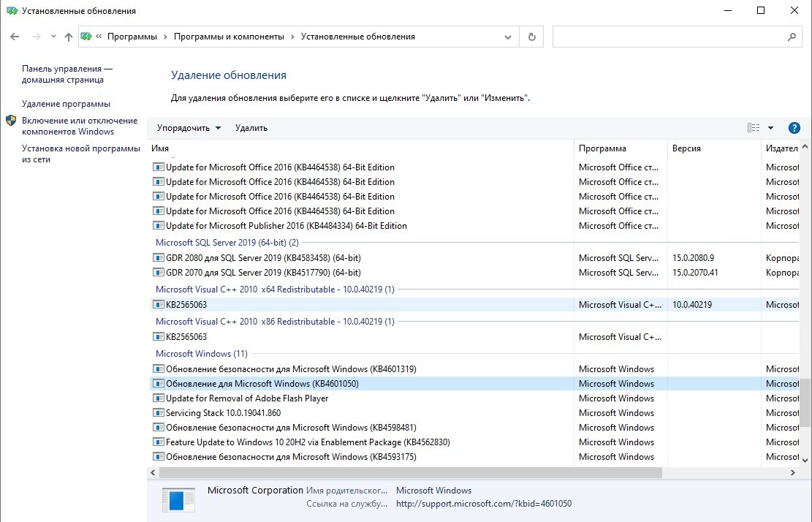This screenshot has width=812, height=522.
Task: Click the Установленные обновления breadcrumb
Action: 358,37
